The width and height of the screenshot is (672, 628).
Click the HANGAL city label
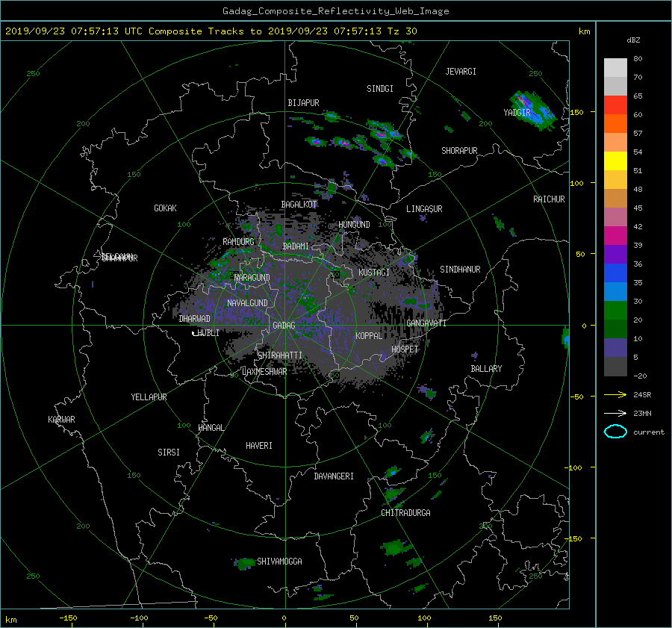pos(211,428)
